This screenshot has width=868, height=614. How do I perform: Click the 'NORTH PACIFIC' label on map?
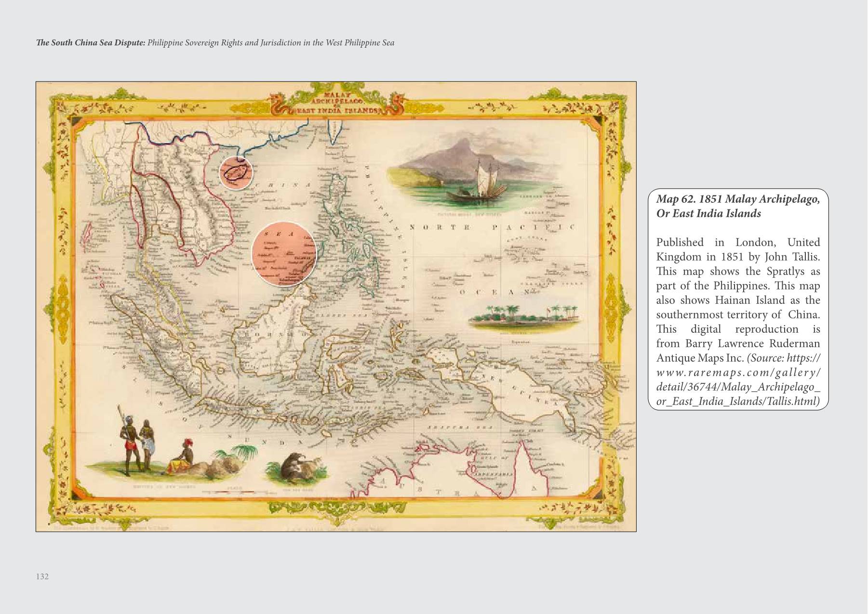click(492, 227)
